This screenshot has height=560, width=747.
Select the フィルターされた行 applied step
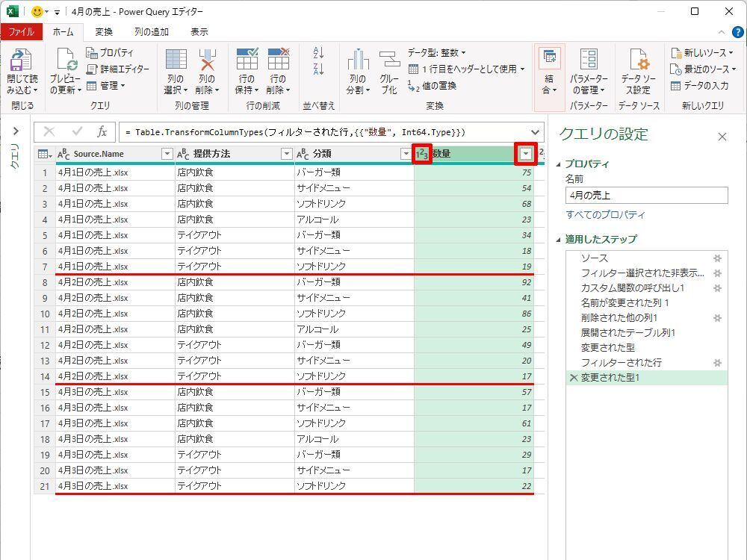621,363
